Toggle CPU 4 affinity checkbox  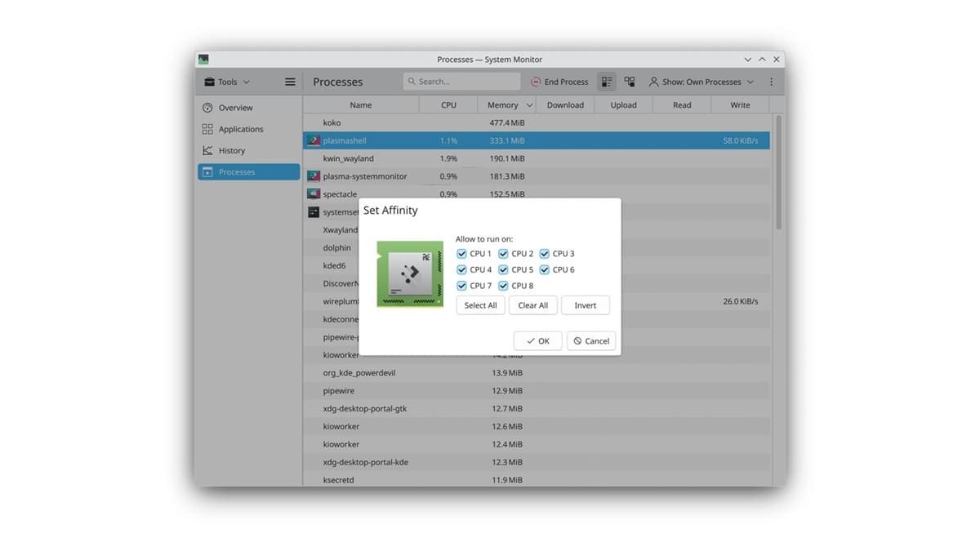pyautogui.click(x=474, y=269)
